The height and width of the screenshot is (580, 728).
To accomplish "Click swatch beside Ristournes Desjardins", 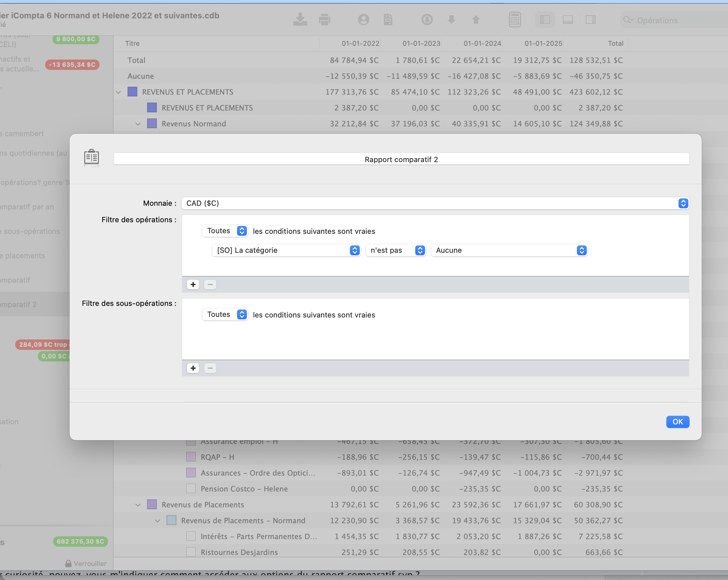I will click(x=191, y=552).
